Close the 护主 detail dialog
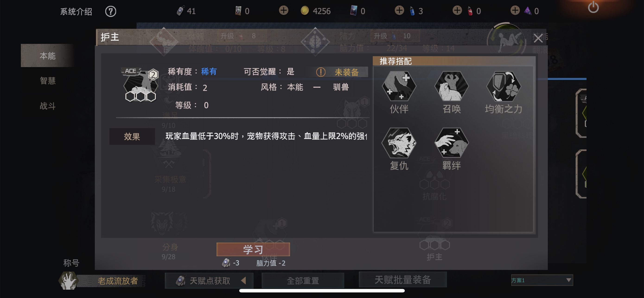 (x=538, y=38)
